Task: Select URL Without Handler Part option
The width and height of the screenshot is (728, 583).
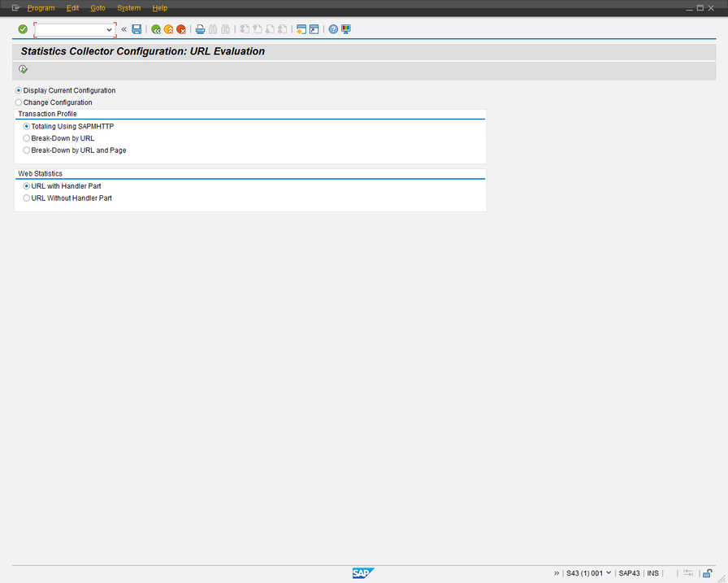Action: 26,198
